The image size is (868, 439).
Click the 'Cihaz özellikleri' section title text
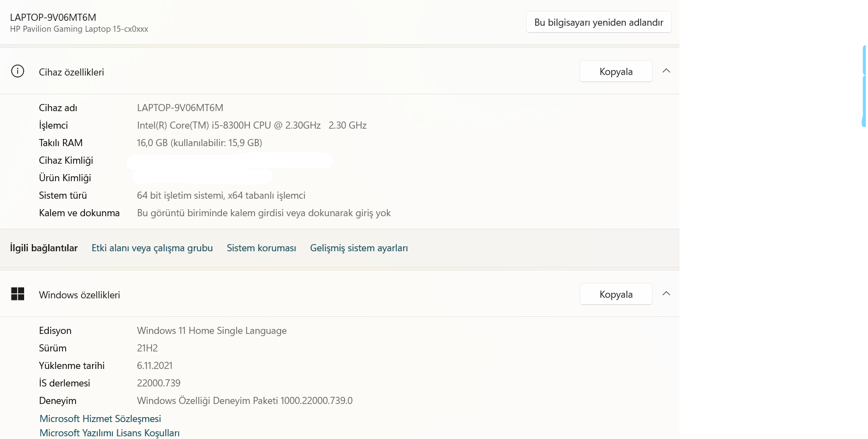(71, 72)
